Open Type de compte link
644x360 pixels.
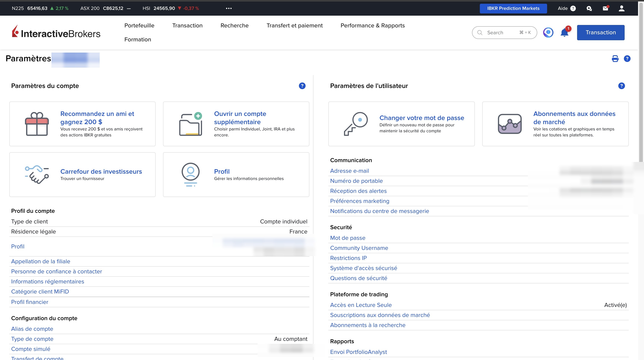(32, 339)
